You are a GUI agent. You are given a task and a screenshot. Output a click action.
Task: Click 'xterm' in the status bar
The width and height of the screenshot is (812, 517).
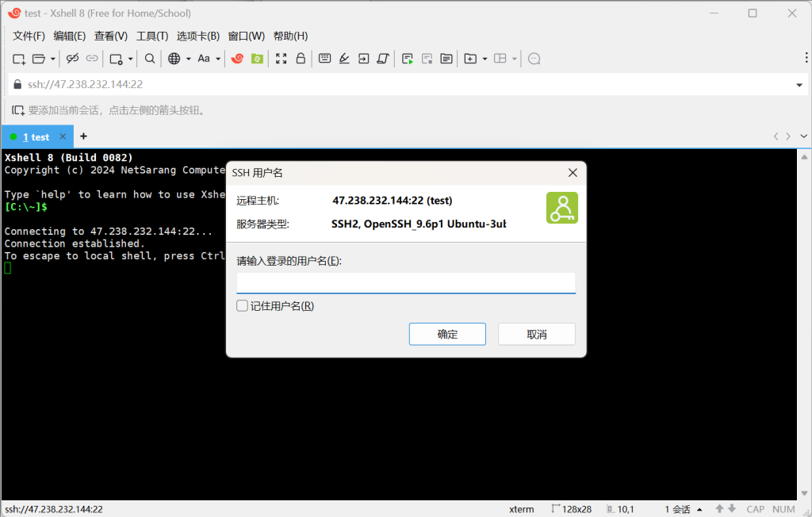click(x=522, y=509)
